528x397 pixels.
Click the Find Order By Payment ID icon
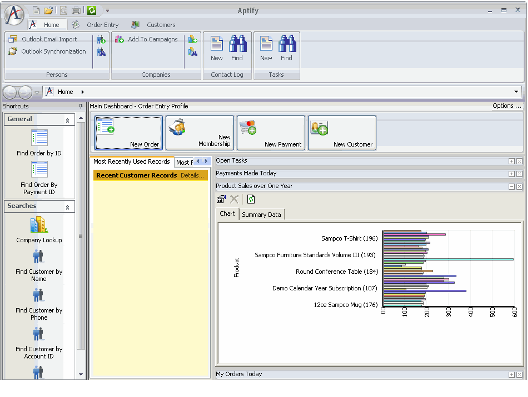click(39, 169)
